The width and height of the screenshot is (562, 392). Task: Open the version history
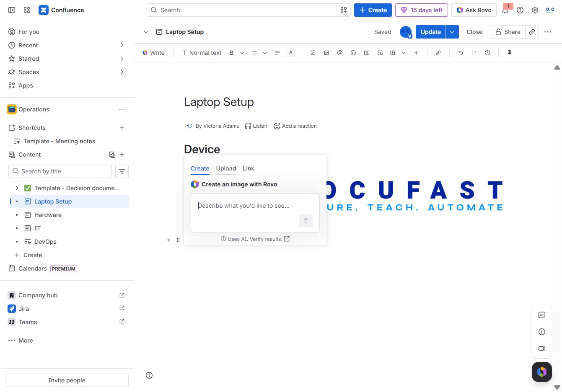(487, 53)
